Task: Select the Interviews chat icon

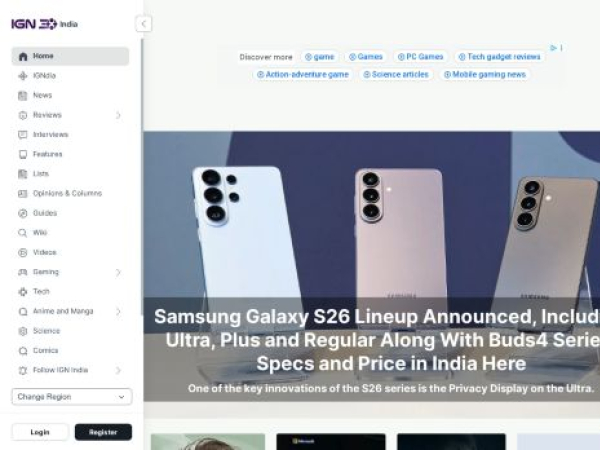Action: pyautogui.click(x=23, y=135)
